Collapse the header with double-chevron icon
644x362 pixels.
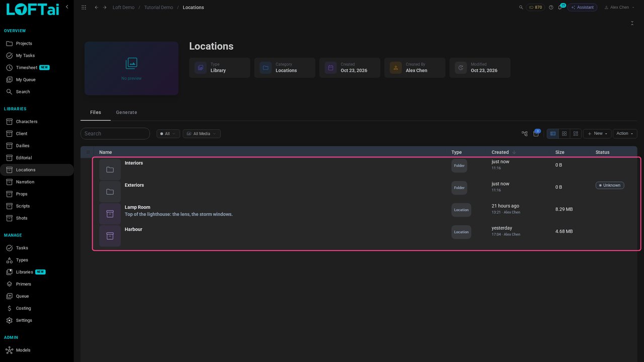tap(632, 23)
